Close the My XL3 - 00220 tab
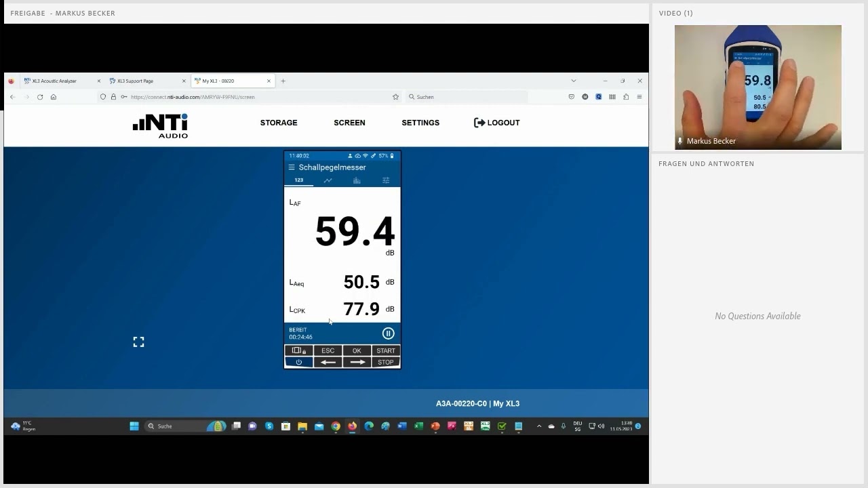The height and width of the screenshot is (488, 868). tap(269, 81)
